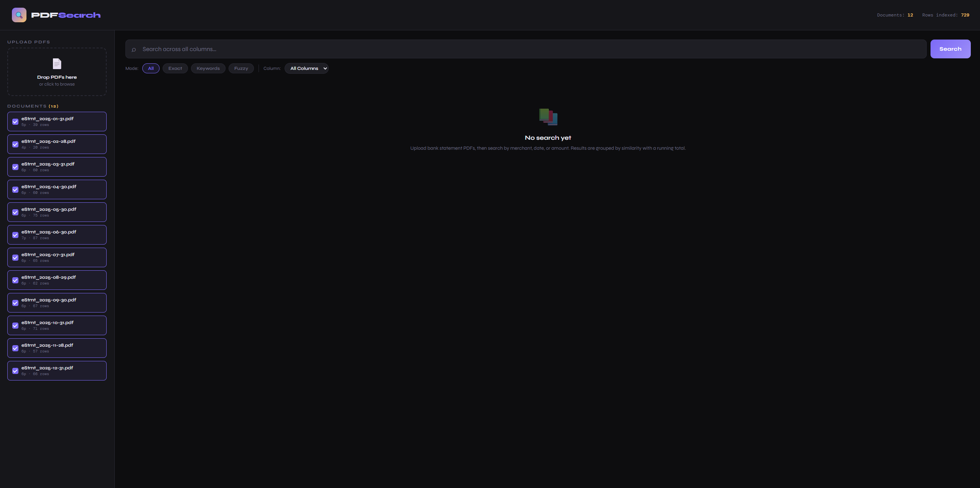The height and width of the screenshot is (488, 980).
Task: Click the '6p · 75 rows' detail text
Action: (x=35, y=215)
